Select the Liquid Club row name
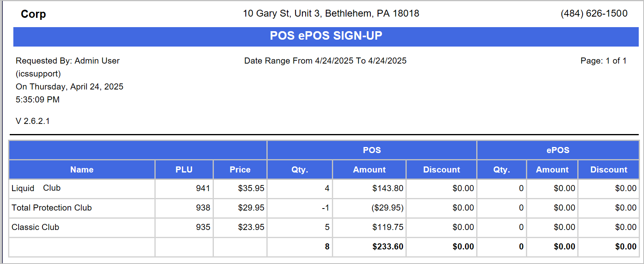 tap(36, 188)
